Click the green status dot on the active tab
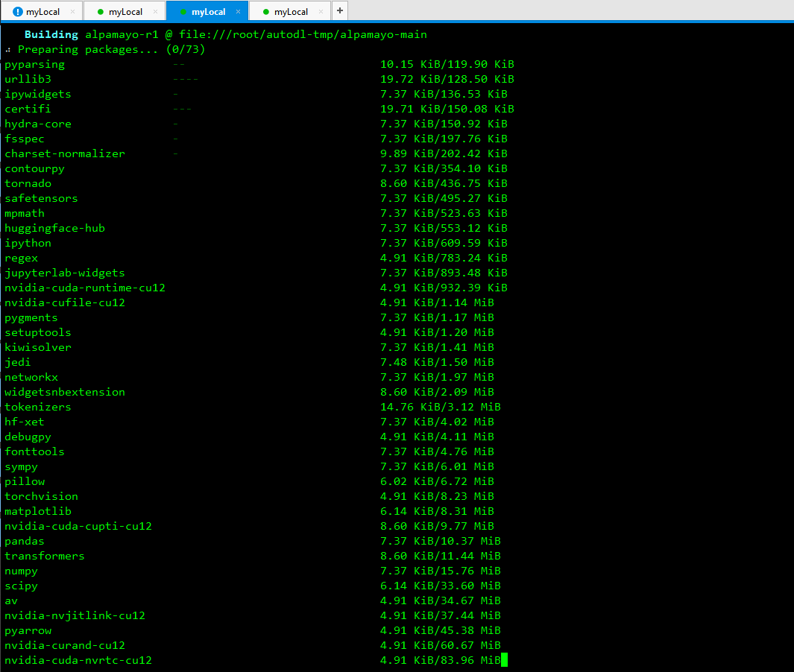 coord(183,12)
